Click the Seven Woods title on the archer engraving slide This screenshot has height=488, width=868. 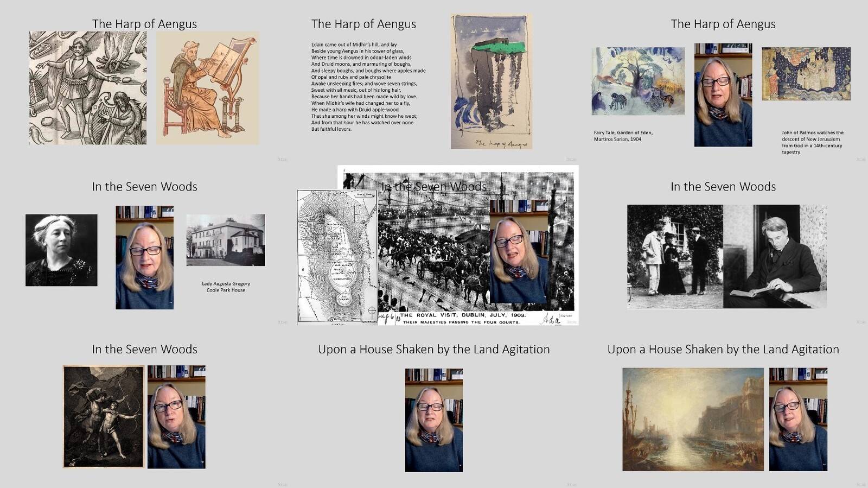pos(144,350)
